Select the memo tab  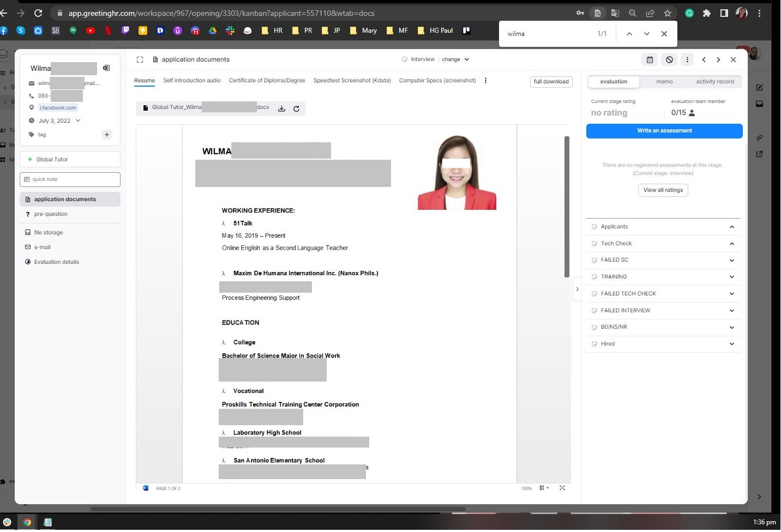click(x=664, y=82)
